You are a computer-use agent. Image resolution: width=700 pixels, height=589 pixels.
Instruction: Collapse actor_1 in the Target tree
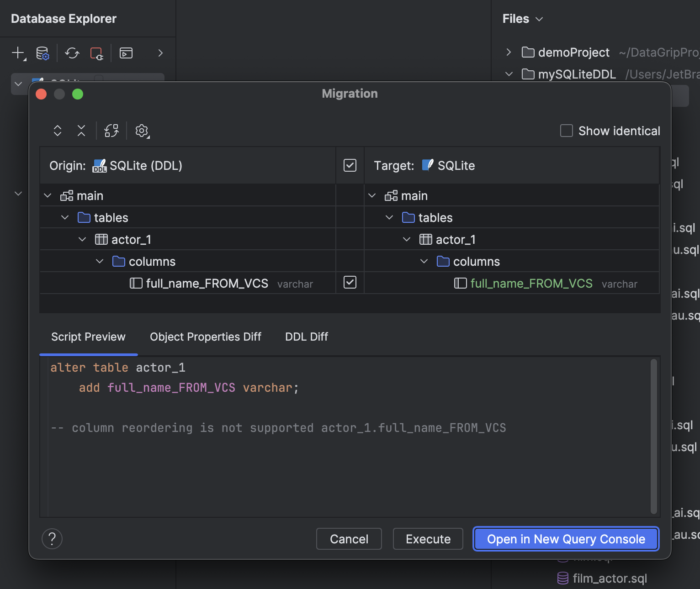click(406, 239)
